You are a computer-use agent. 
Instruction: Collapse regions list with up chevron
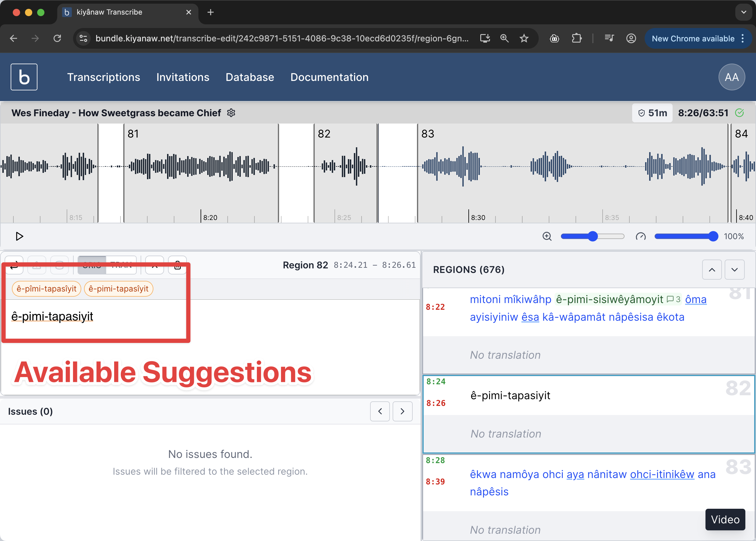point(712,270)
